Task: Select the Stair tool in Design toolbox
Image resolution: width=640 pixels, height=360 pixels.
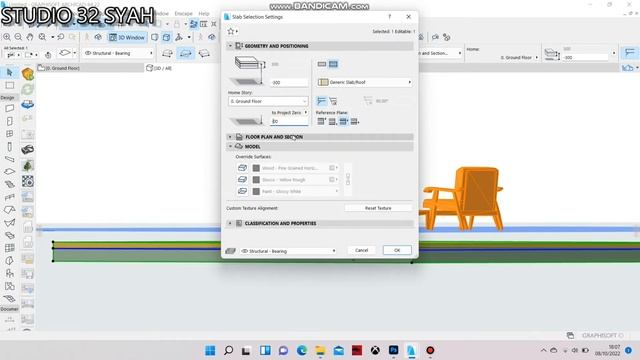Action: click(x=9, y=184)
